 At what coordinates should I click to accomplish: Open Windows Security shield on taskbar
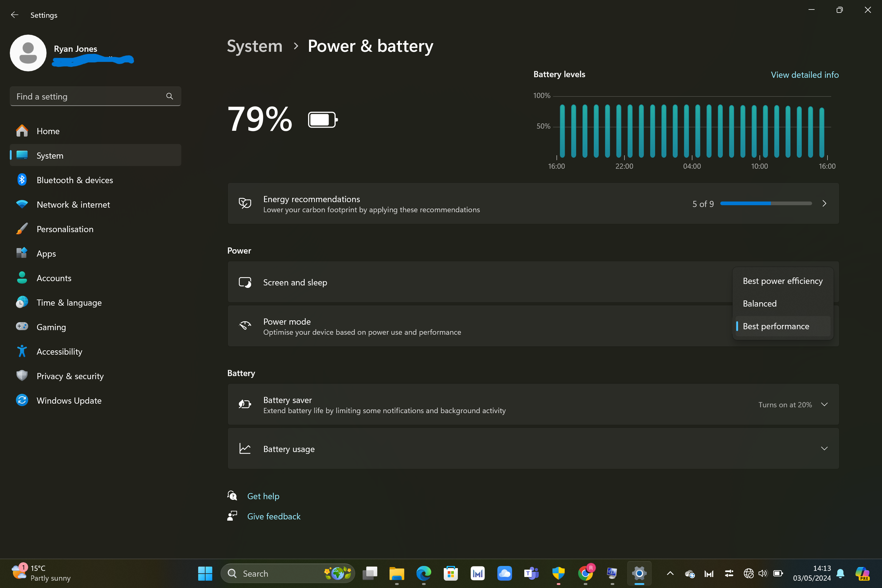point(558,573)
